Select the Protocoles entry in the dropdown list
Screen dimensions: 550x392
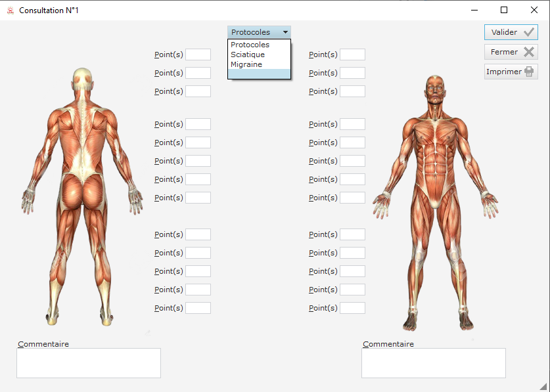coord(250,45)
